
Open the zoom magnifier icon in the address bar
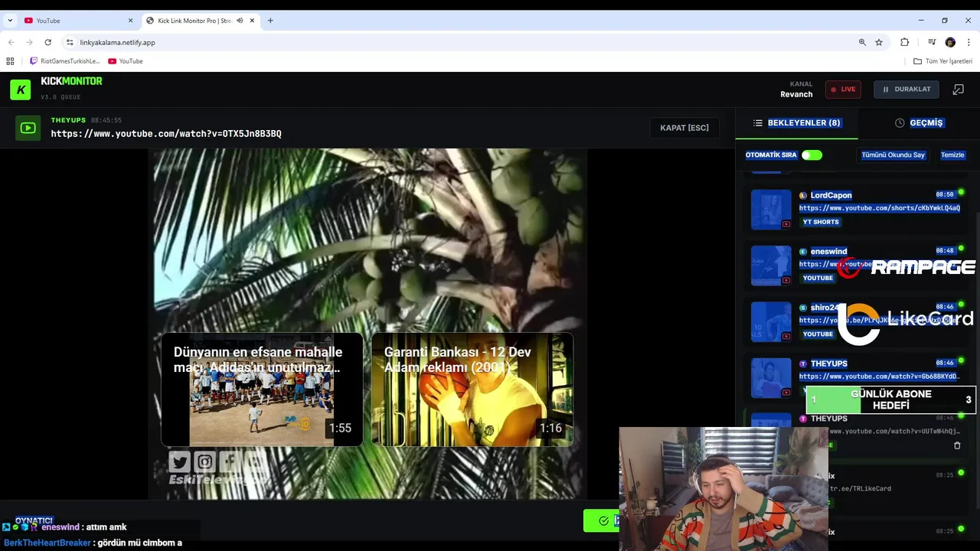click(x=862, y=42)
